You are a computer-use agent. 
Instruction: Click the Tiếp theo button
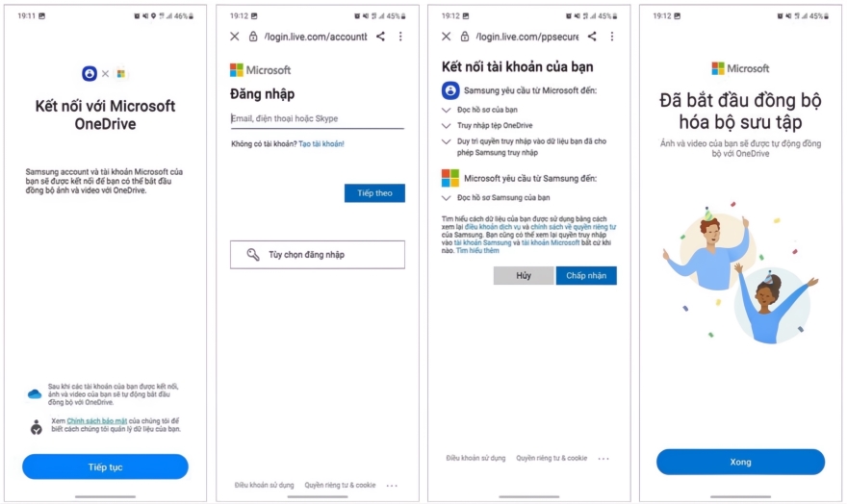pos(374,193)
